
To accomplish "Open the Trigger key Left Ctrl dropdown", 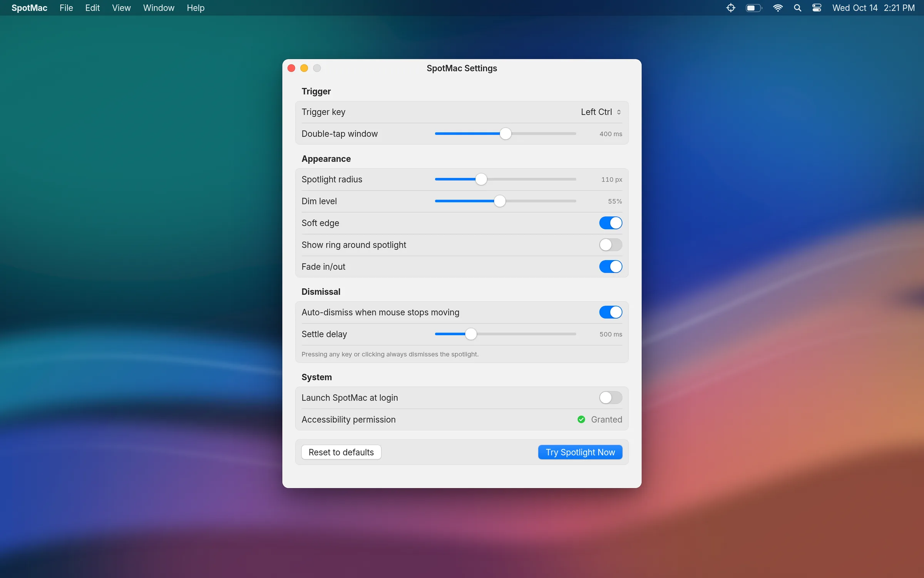I will pos(601,112).
